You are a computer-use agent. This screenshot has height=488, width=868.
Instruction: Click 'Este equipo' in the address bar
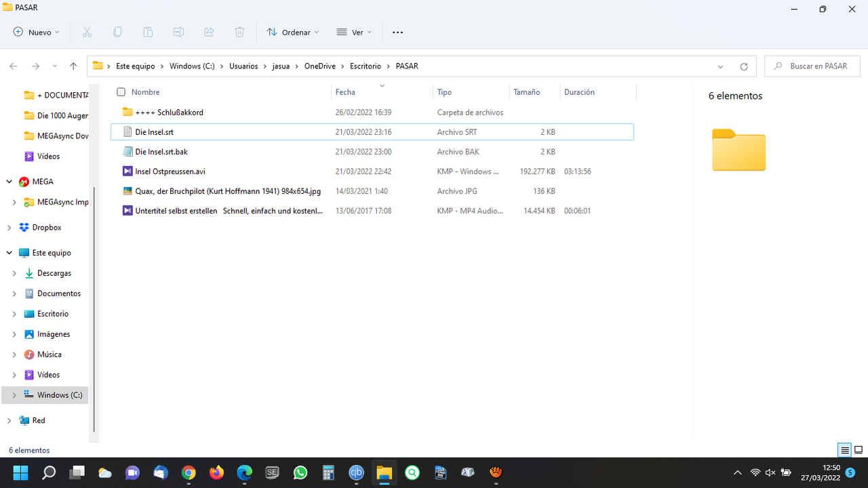(136, 66)
